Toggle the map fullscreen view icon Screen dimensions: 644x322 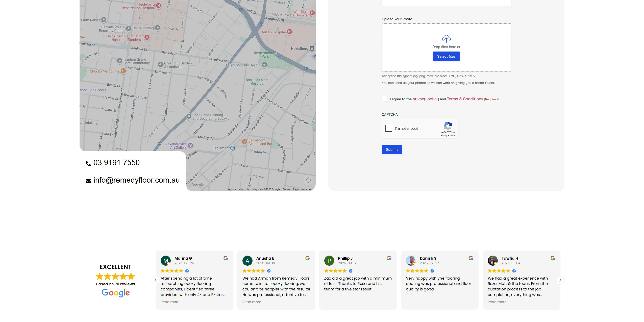click(308, 180)
